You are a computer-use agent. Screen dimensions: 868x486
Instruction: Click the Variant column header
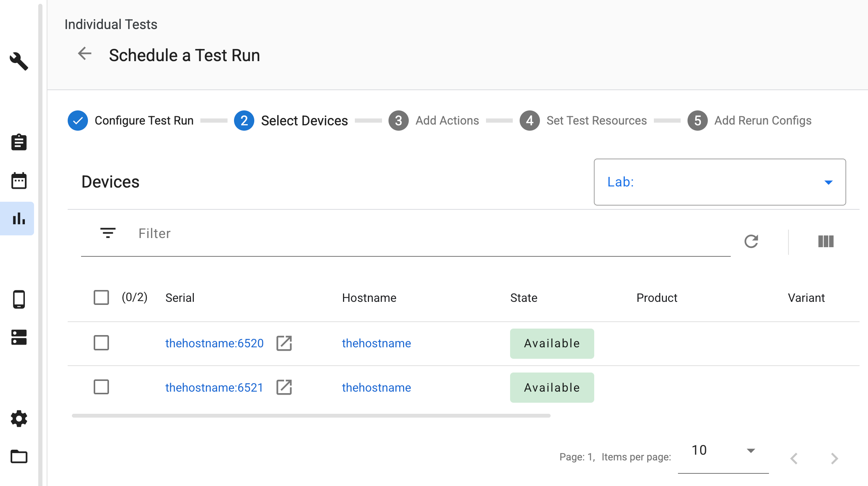(x=806, y=298)
